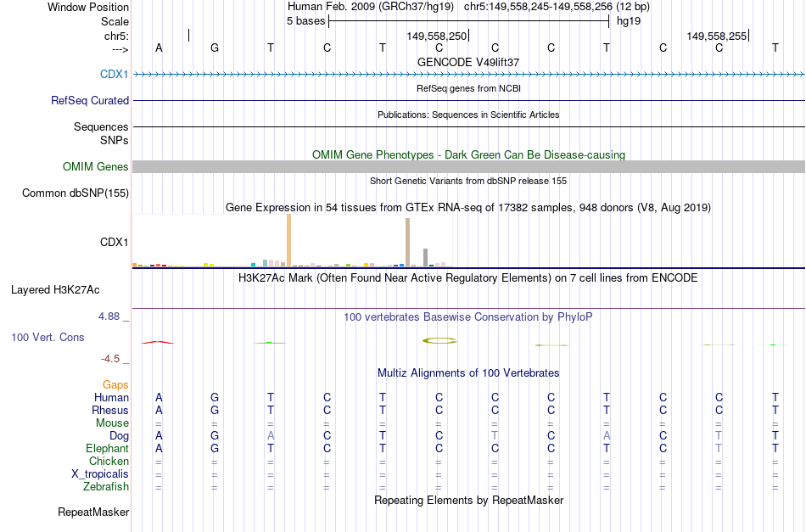Select the Chicken species row label
Image resolution: width=806 pixels, height=532 pixels.
click(x=109, y=461)
